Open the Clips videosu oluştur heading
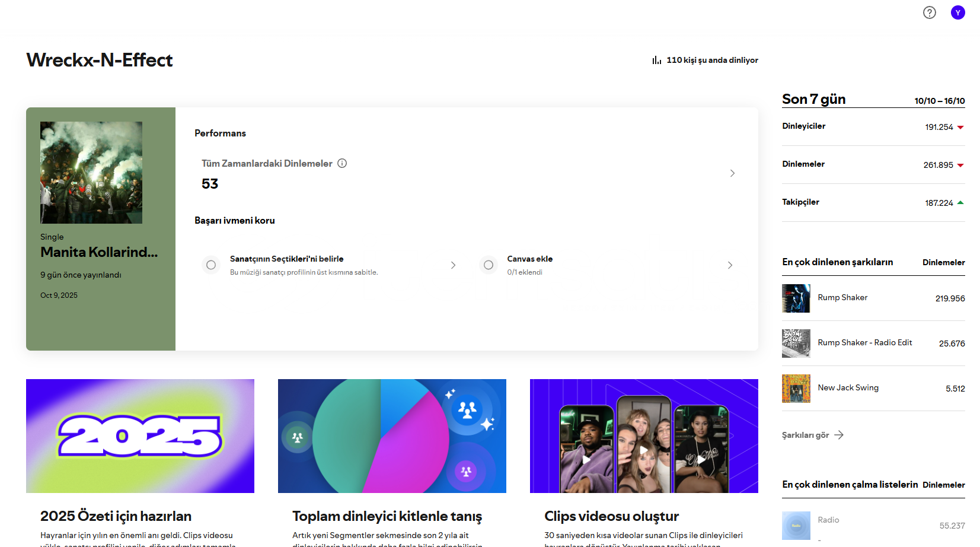The height and width of the screenshot is (547, 980). (x=611, y=516)
